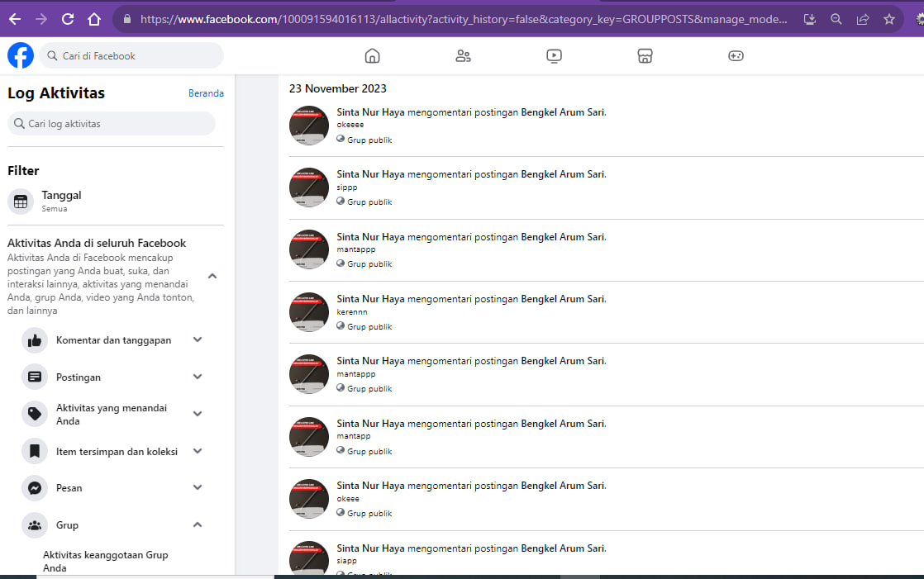The height and width of the screenshot is (579, 924).
Task: Click the Tanggal calendar filter icon
Action: pos(21,202)
